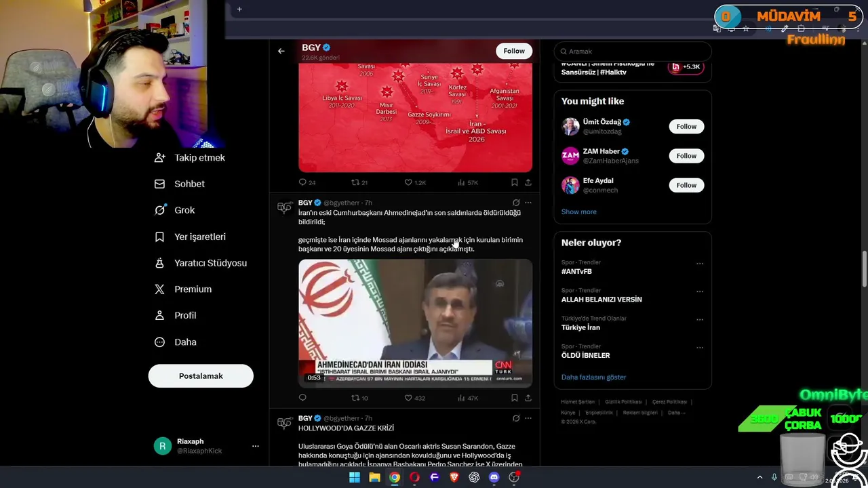
Task: Follow ZAM Haber
Action: (x=686, y=156)
